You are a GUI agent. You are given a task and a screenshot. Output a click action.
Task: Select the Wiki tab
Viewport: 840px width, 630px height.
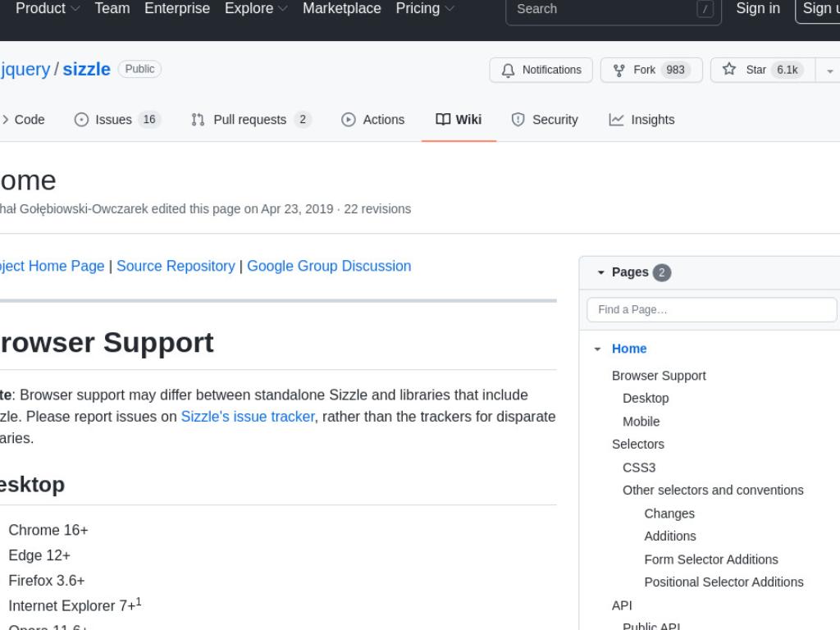[x=459, y=120]
